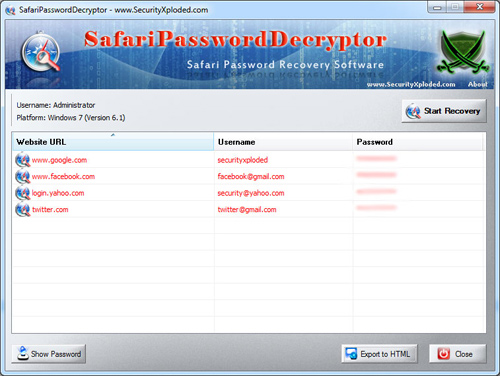Viewport: 500px width, 376px height.
Task: Close the window with the red X
Action: coord(479,7)
